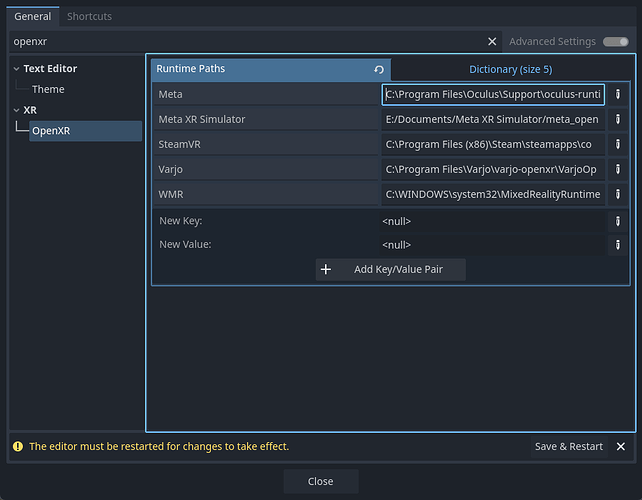
Task: Click the Advanced Settings label
Action: click(x=552, y=41)
